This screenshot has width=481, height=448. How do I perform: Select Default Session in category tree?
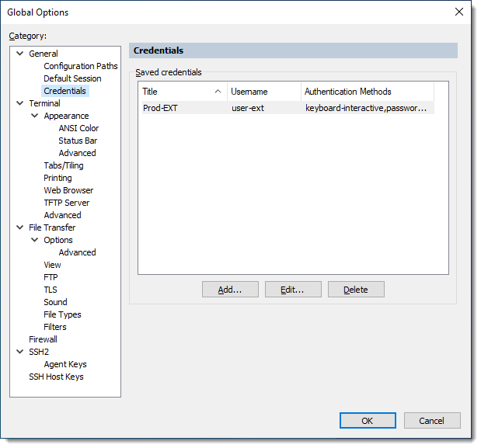pos(72,78)
